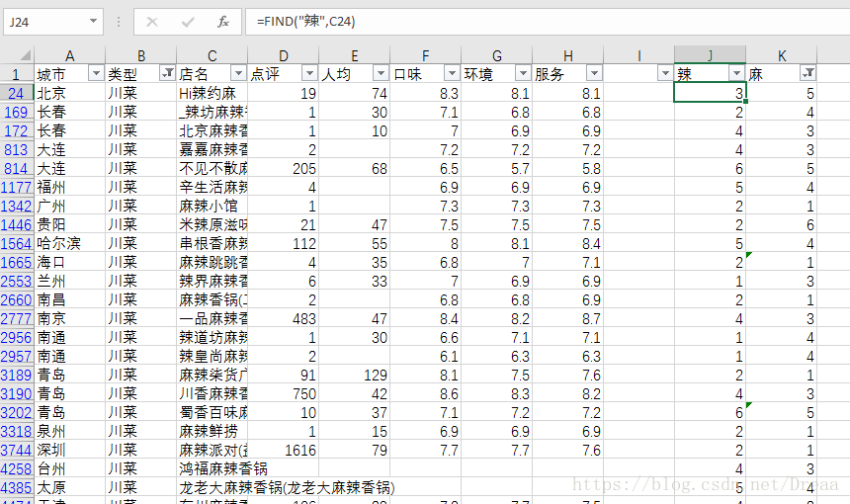Click the 泉州 city cell

[70, 432]
